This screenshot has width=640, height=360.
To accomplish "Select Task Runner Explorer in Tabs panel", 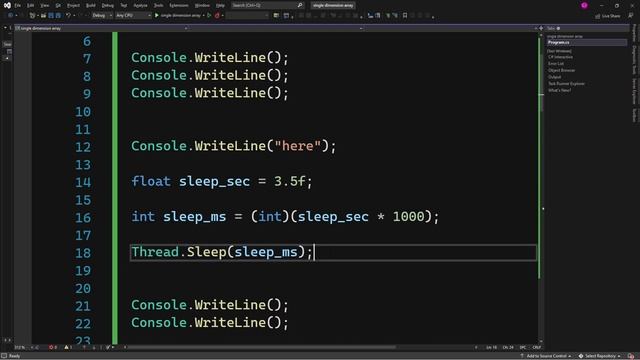I will (566, 83).
